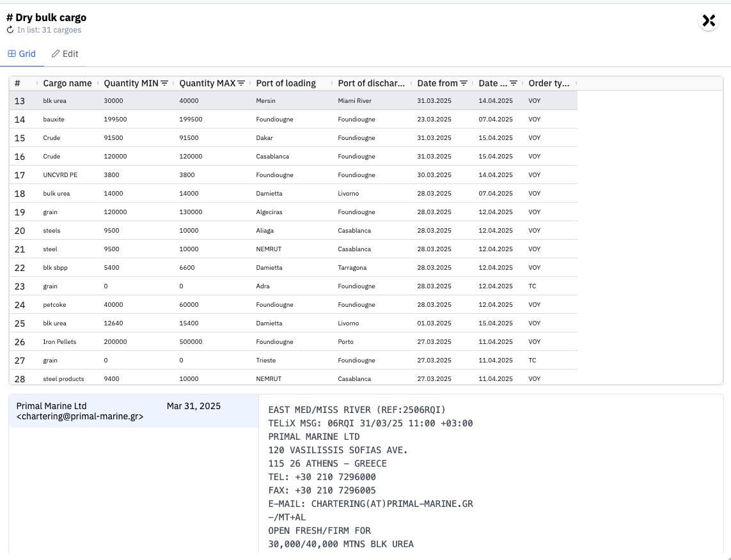The width and height of the screenshot is (731, 560).
Task: Click quantity 12640 in row 25
Action: [113, 323]
